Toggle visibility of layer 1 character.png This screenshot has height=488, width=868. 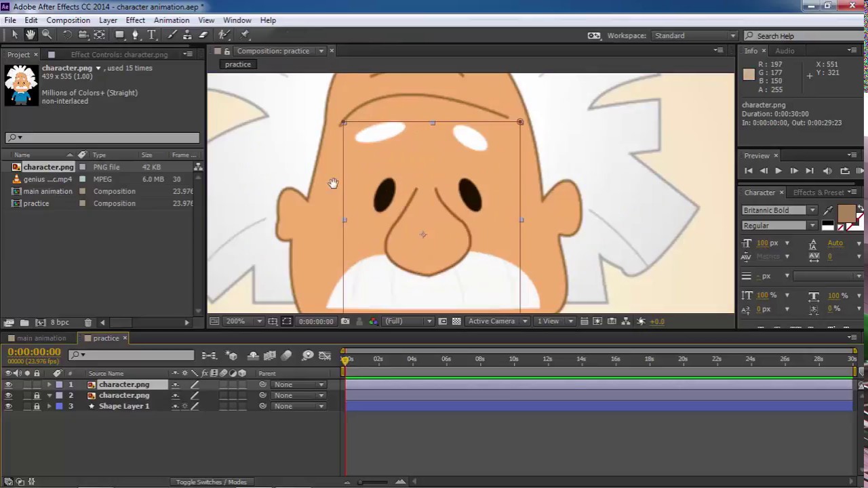pyautogui.click(x=8, y=384)
